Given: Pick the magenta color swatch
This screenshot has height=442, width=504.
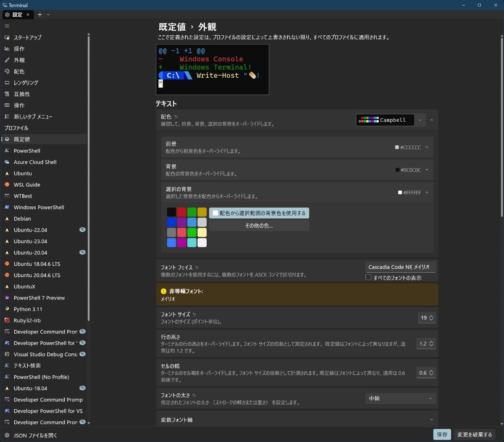Looking at the screenshot, I should tap(181, 242).
